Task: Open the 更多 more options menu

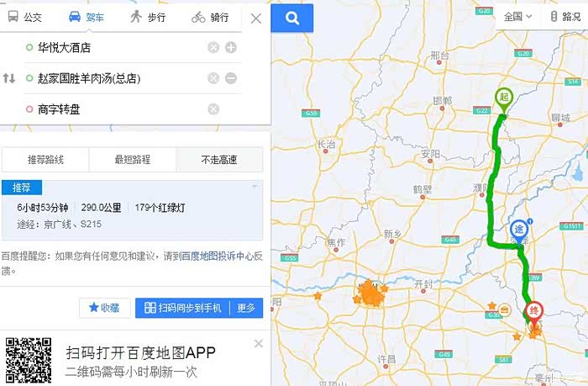Action: tap(245, 308)
